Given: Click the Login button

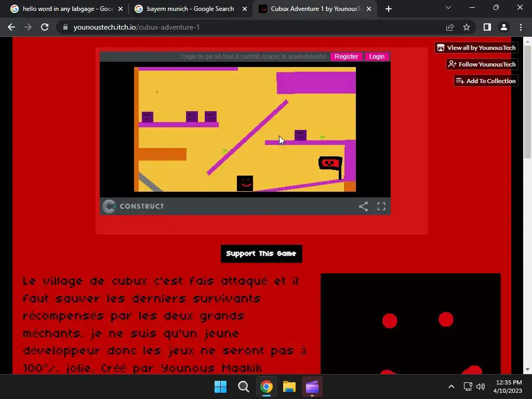Looking at the screenshot, I should pyautogui.click(x=377, y=56).
